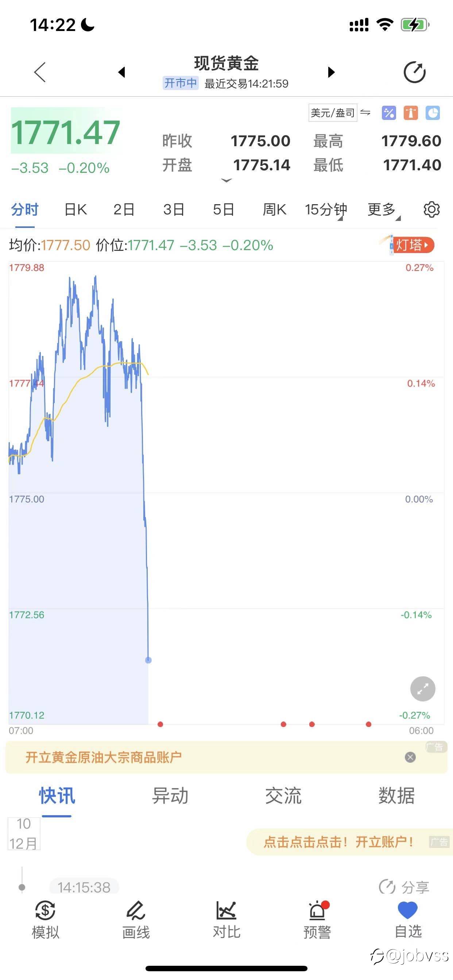This screenshot has width=453, height=980.
Task: Expand quote details chevron below 开盘
Action: 226,180
